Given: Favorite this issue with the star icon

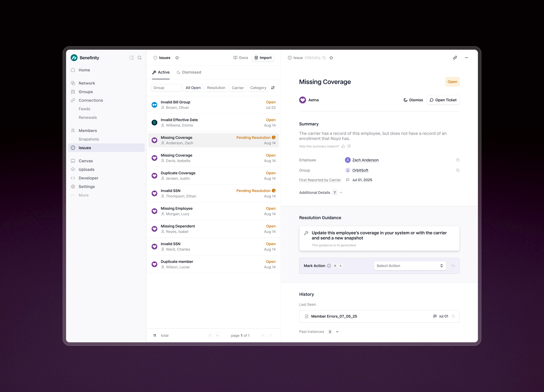Looking at the screenshot, I should 331,58.
